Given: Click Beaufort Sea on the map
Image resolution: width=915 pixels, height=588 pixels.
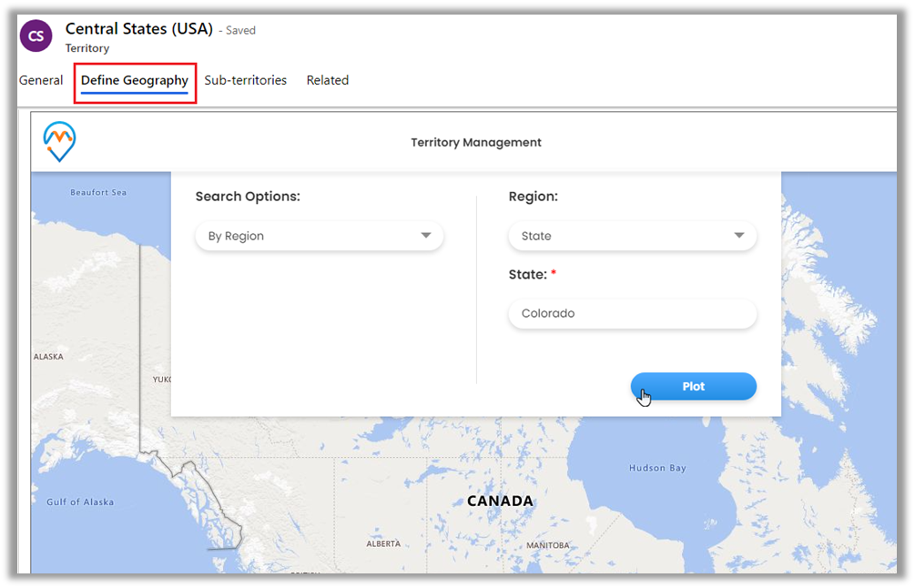Looking at the screenshot, I should click(98, 192).
